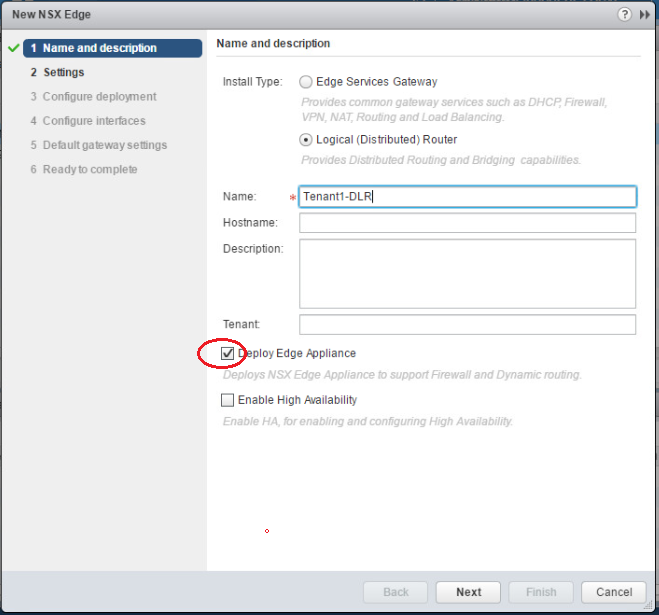Click the 'Install Type:' label

253,82
